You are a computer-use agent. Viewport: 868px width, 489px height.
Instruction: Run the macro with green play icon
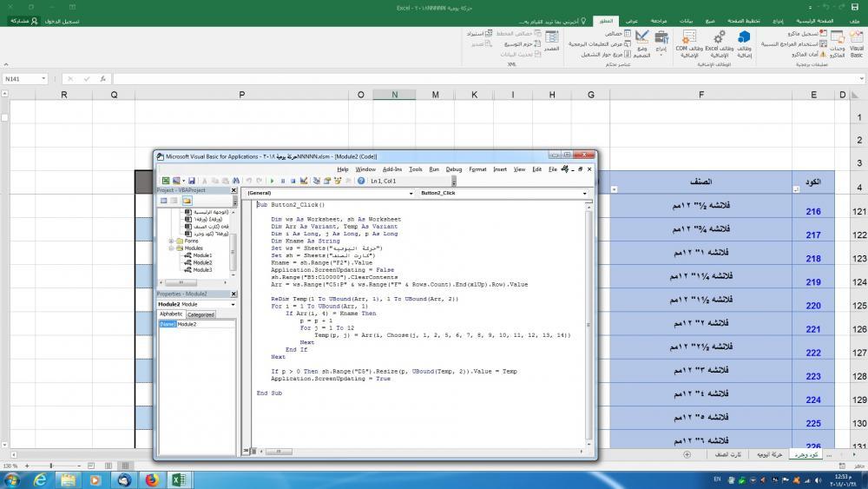click(272, 181)
